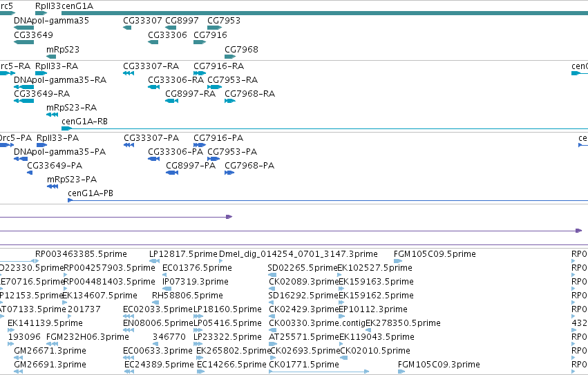Viewport: 588px width, 375px height.
Task: Select the CG8997 gene feature
Action: (171, 28)
